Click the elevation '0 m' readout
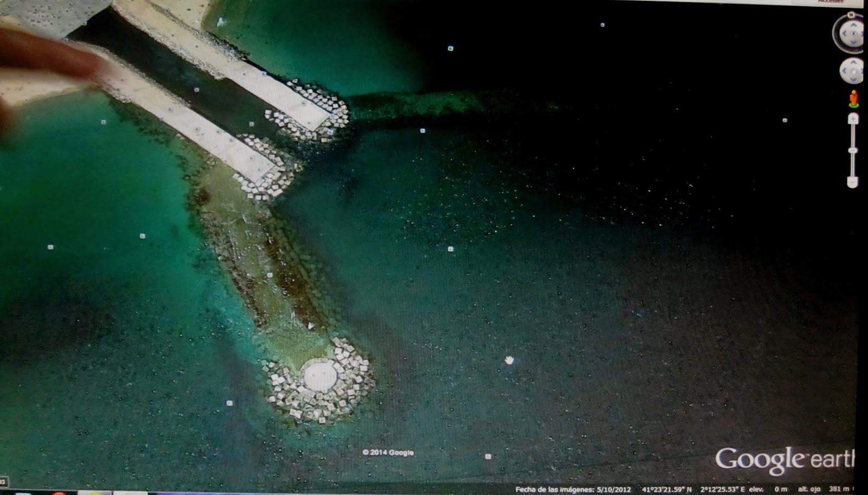868x495 pixels. click(780, 490)
